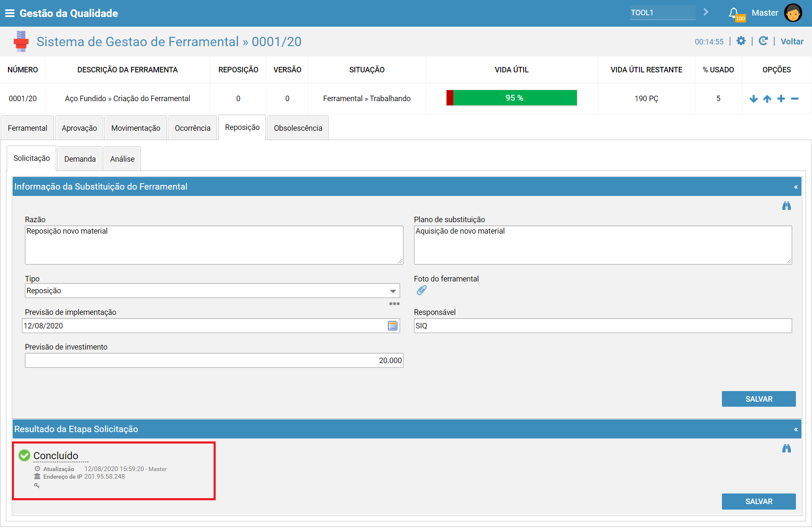Open the Análise sub-tab

click(x=122, y=159)
